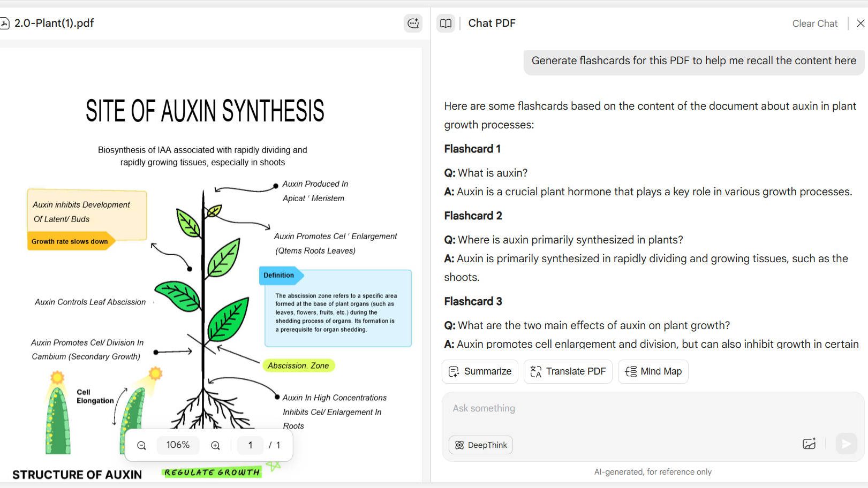The height and width of the screenshot is (488, 868).
Task: Toggle the AI chat panel icon
Action: coord(413,23)
